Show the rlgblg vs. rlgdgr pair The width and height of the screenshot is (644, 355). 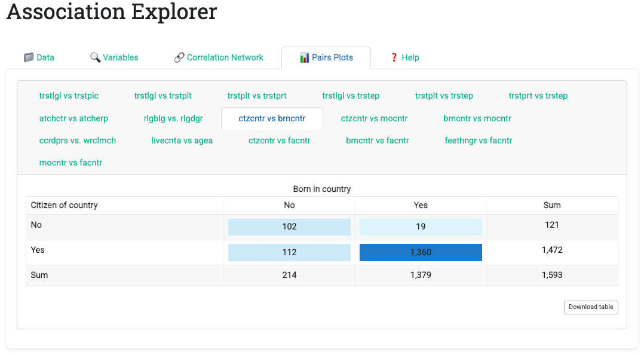173,118
